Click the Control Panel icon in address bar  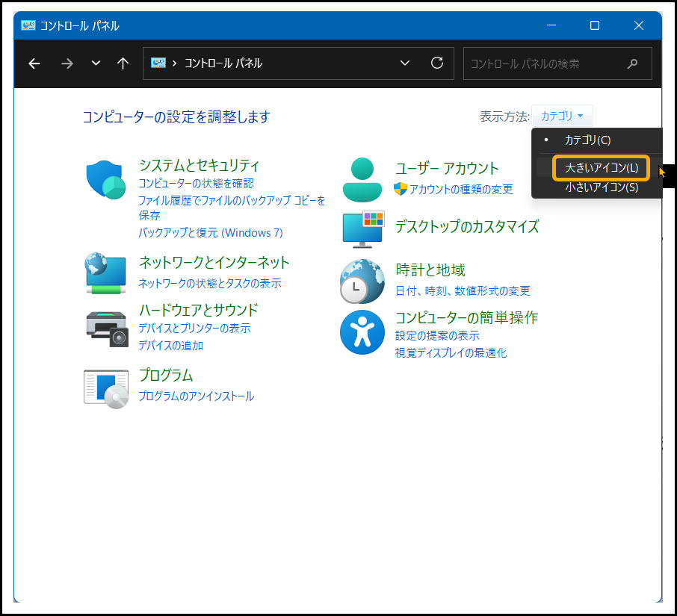(158, 63)
